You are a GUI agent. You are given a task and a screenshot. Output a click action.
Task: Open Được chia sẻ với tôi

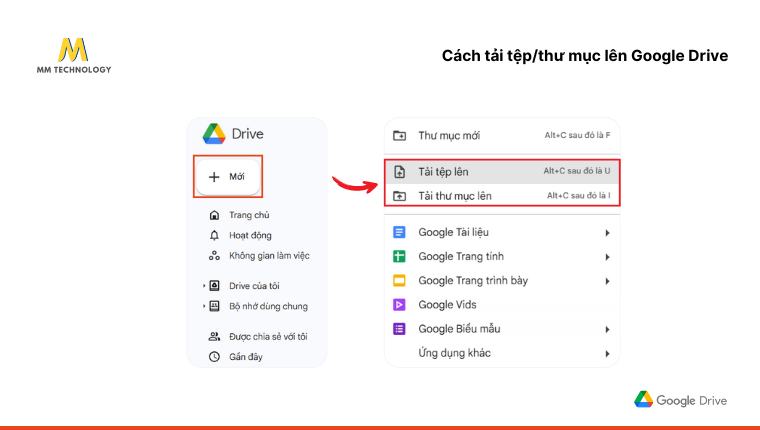coord(268,336)
